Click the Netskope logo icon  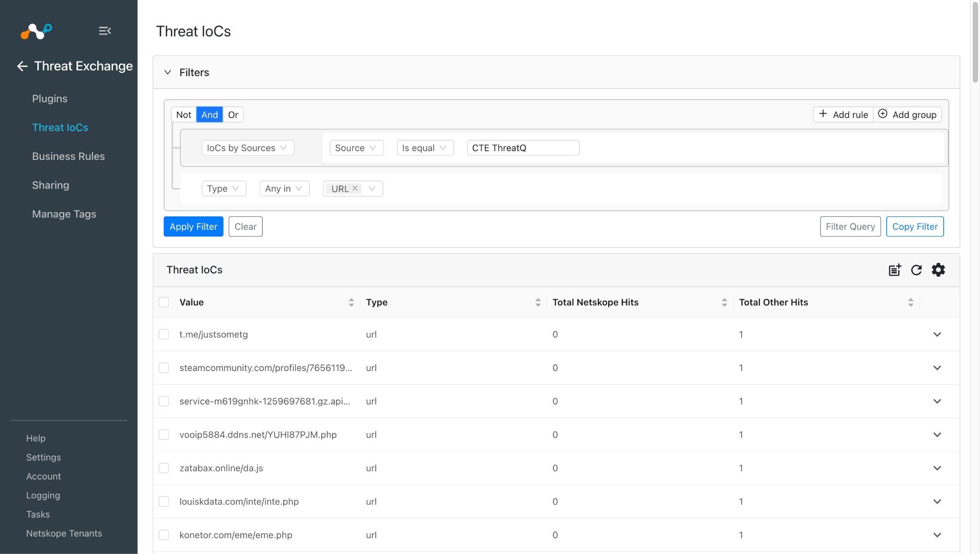[x=36, y=31]
